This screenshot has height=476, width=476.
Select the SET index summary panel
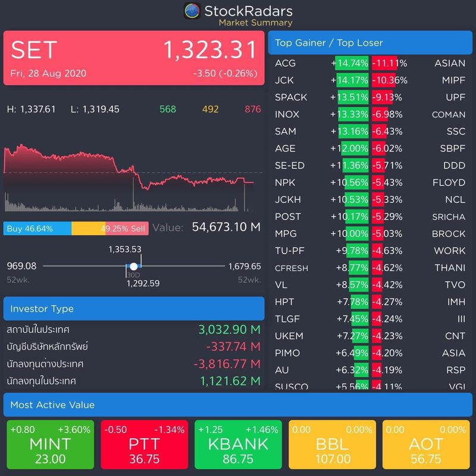tap(134, 59)
